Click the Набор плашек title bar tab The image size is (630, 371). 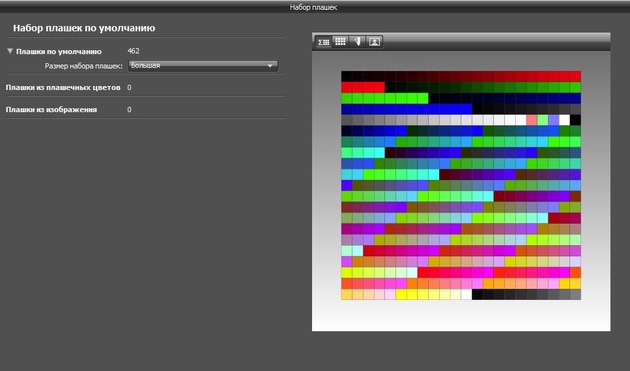coord(313,7)
